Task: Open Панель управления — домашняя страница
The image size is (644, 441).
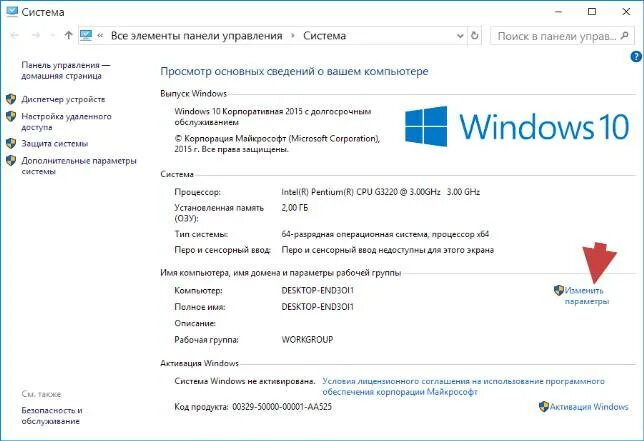Action: point(66,70)
